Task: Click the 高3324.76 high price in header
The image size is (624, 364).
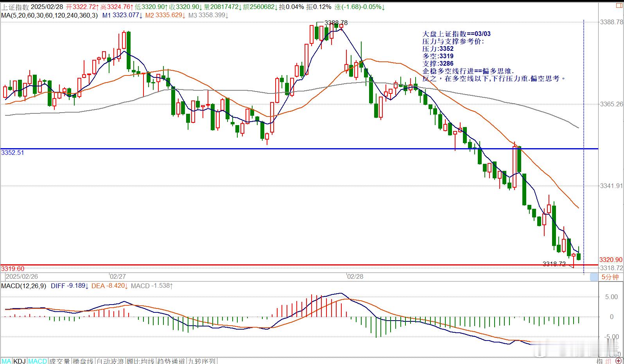Action: tap(117, 7)
